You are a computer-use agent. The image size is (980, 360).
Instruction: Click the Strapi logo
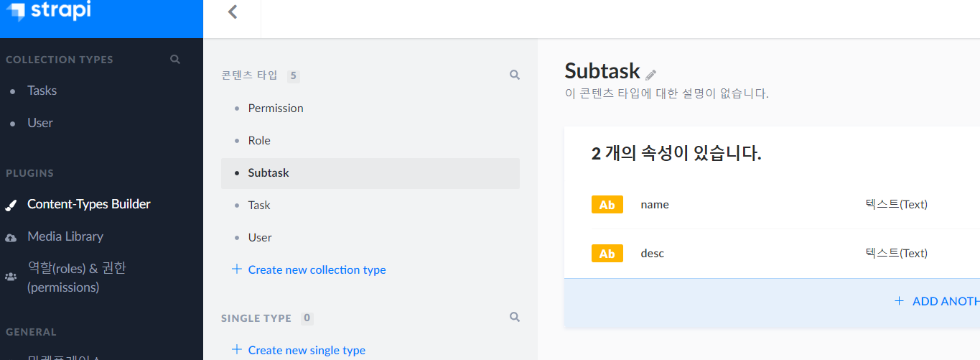49,11
